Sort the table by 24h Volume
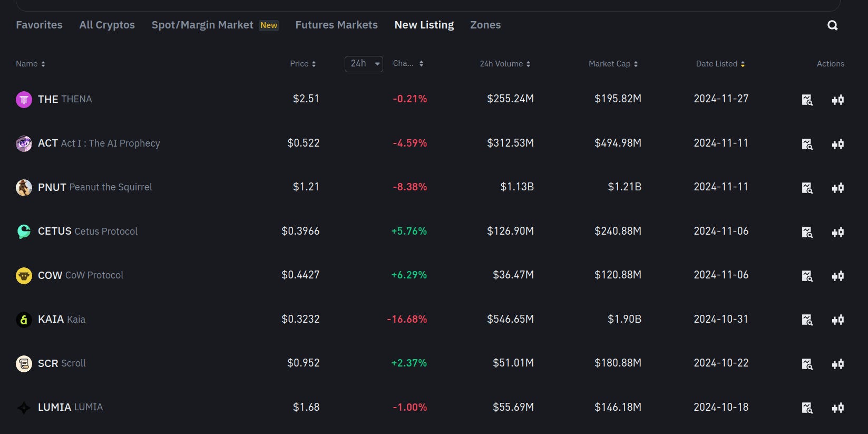This screenshot has width=868, height=434. 505,64
